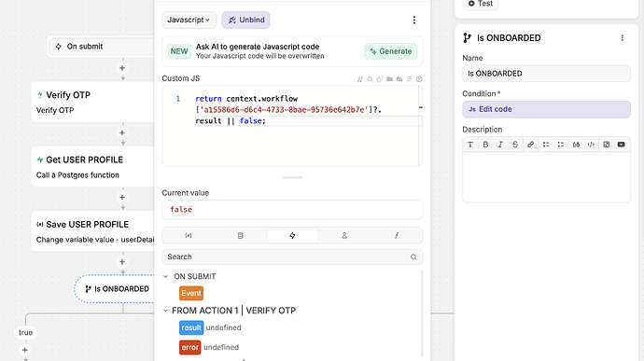Add action under the true branch plus

(24, 350)
